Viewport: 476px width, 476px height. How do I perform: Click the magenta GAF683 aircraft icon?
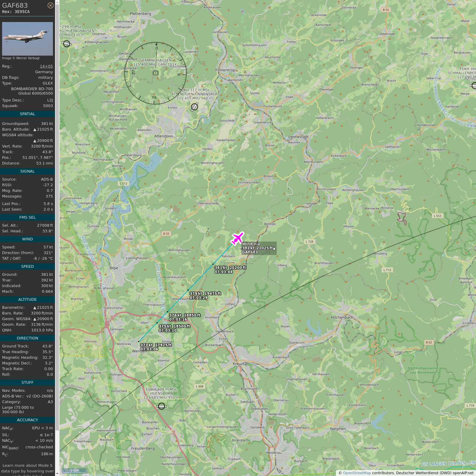coord(237,238)
